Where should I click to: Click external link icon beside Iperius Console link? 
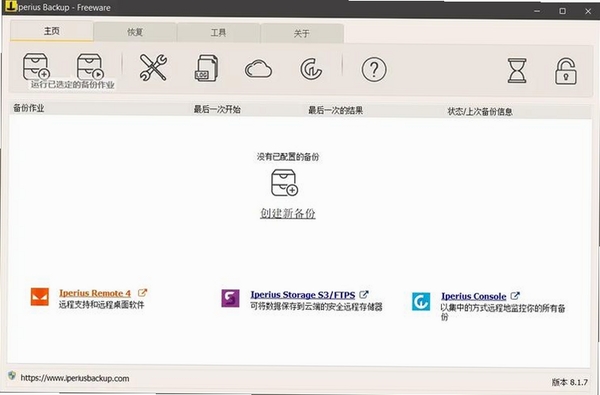(x=515, y=295)
